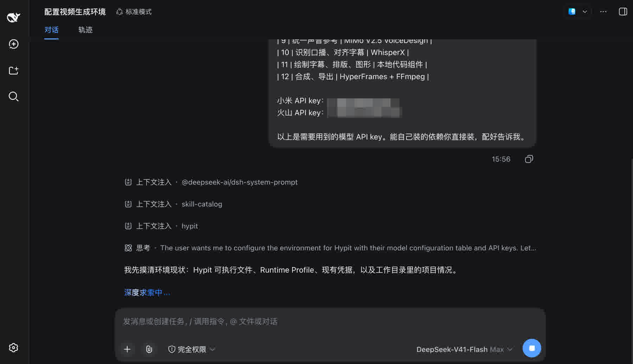The image size is (633, 364).
Task: Switch to the 对话 tab
Action: click(x=51, y=30)
